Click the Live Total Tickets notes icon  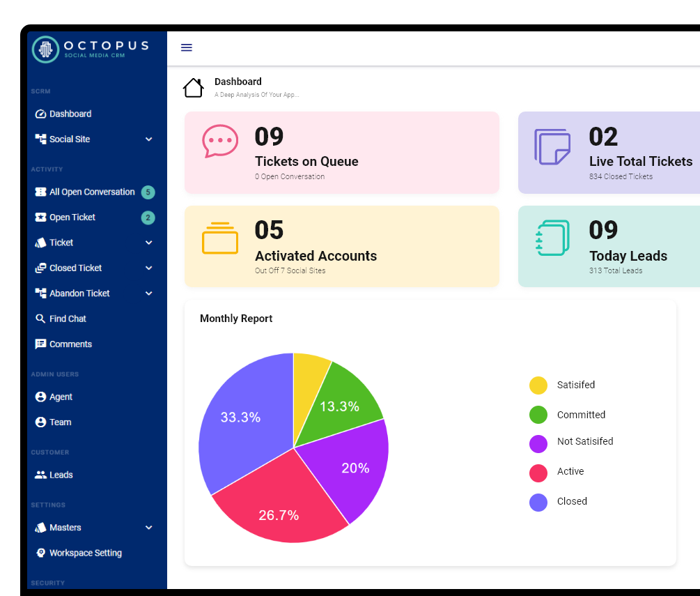coord(552,146)
